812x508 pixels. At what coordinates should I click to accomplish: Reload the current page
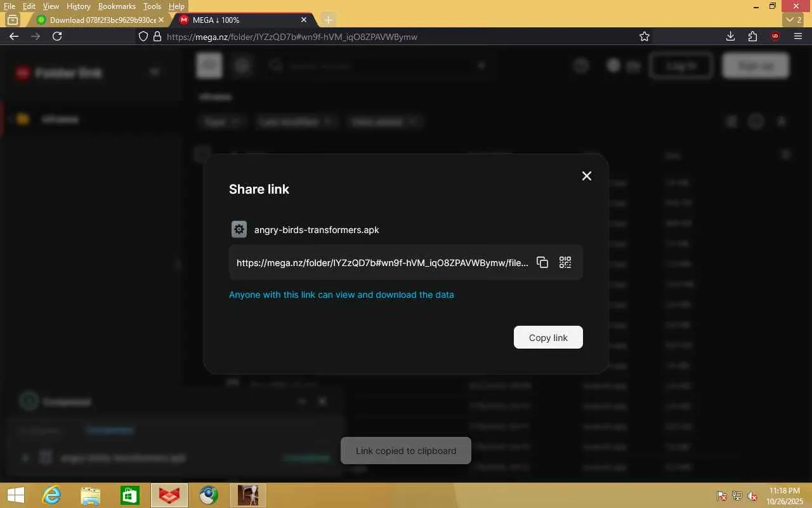(x=57, y=36)
